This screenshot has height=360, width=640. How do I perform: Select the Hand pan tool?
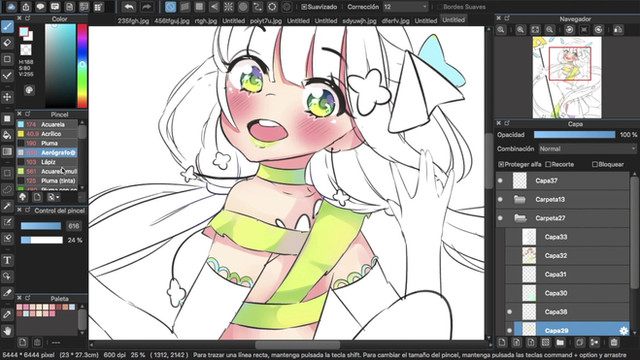[x=7, y=331]
